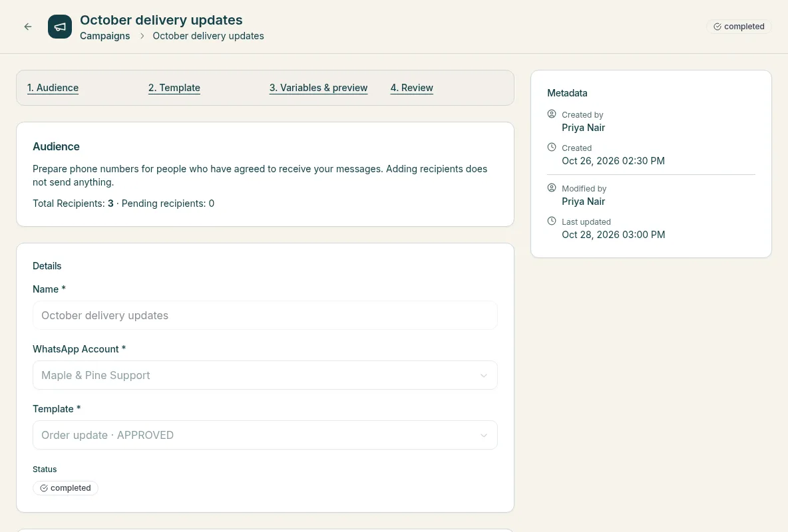
Task: Click the chevron in Order update field
Action: [483, 435]
